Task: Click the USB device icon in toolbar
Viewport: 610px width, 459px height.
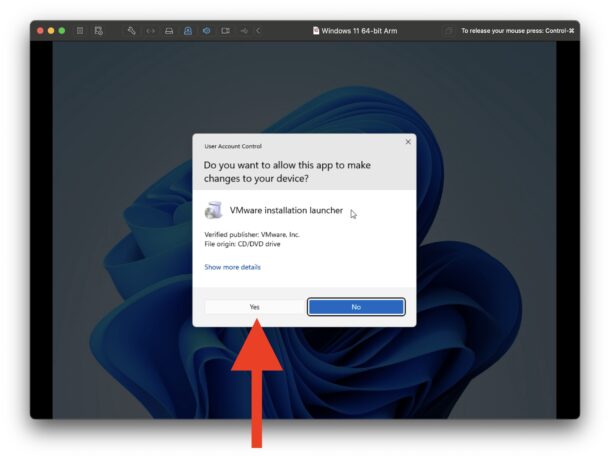Action: [x=244, y=31]
